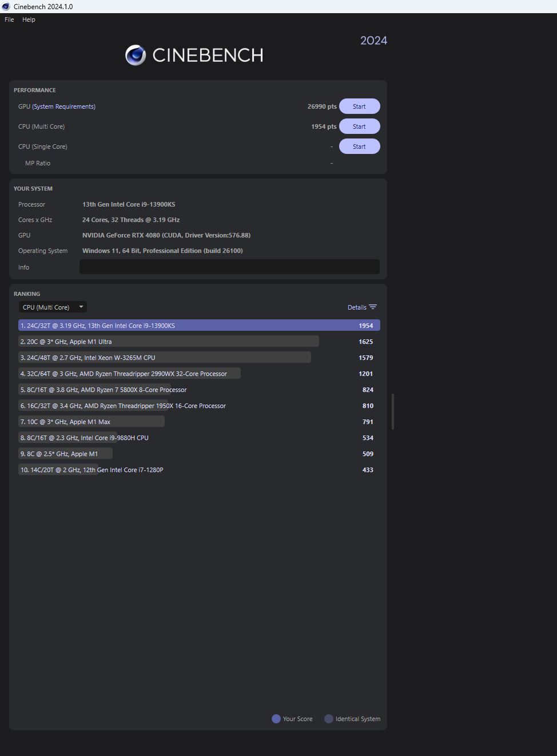
Task: Select the i9-13900KS ranking row
Action: click(x=199, y=326)
